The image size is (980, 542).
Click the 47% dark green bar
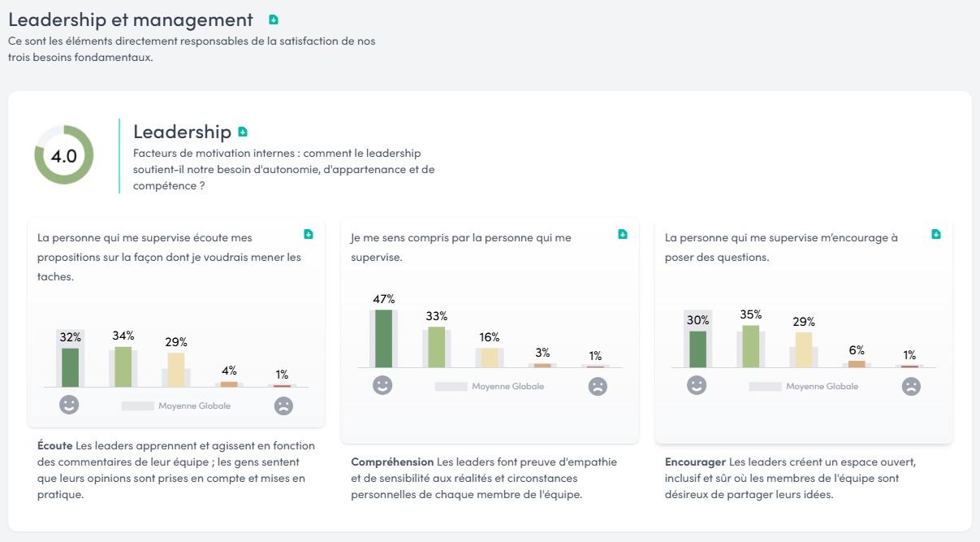(x=383, y=338)
